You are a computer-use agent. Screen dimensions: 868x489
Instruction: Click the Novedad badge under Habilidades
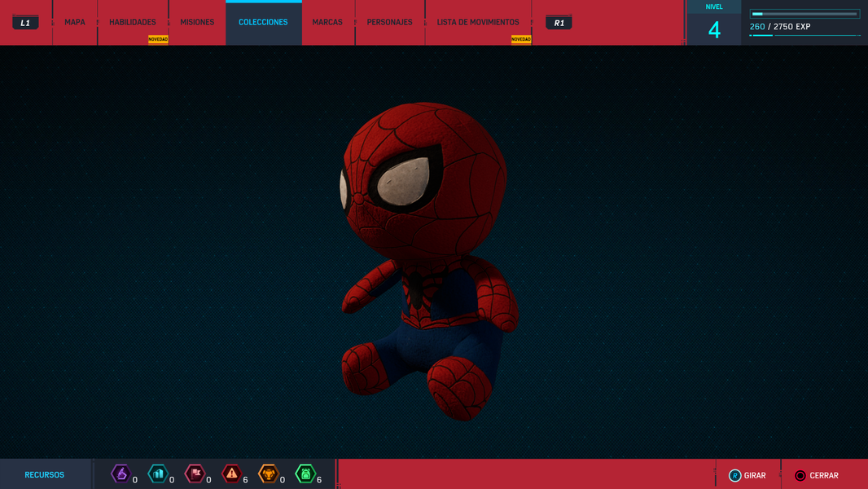(x=158, y=39)
